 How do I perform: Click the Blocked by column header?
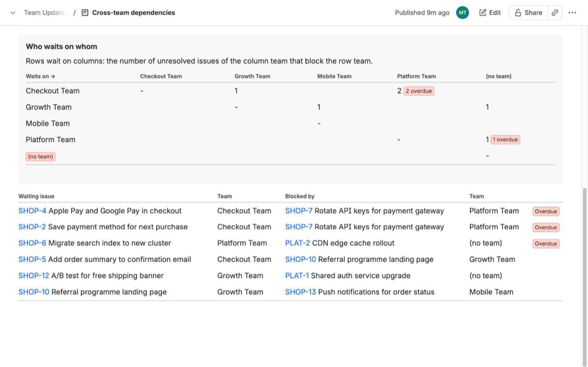pyautogui.click(x=300, y=196)
